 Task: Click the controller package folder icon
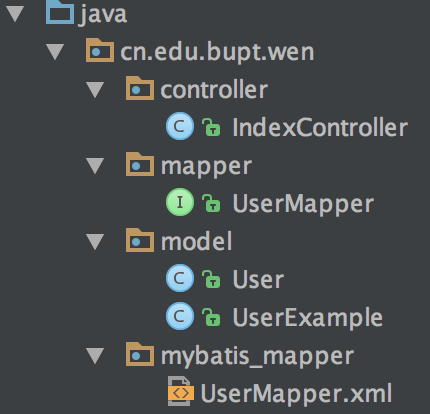(x=140, y=88)
